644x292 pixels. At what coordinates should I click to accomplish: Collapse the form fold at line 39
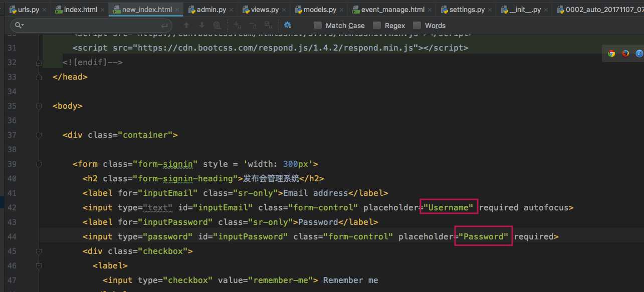pyautogui.click(x=39, y=164)
